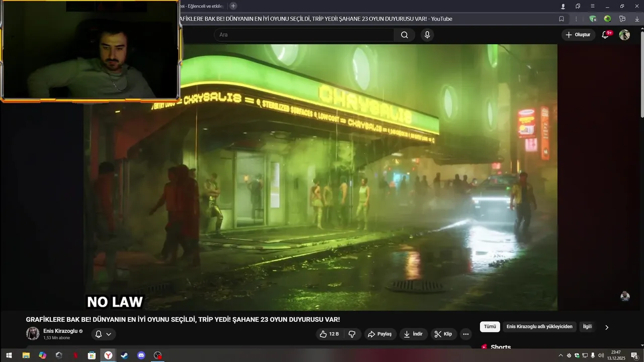644x362 pixels.
Task: Create a clip using Klip button
Action: pyautogui.click(x=443, y=334)
